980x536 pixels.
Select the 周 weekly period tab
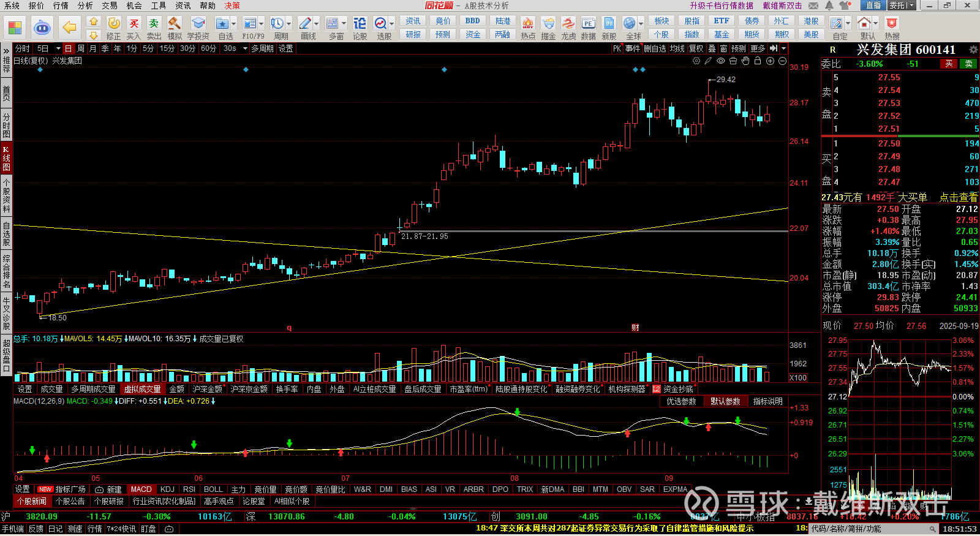(81, 48)
